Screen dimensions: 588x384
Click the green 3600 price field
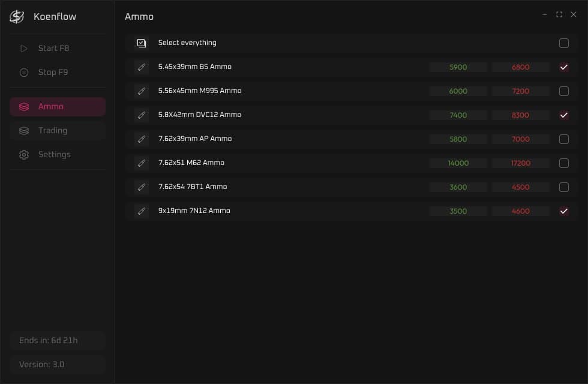pos(458,187)
